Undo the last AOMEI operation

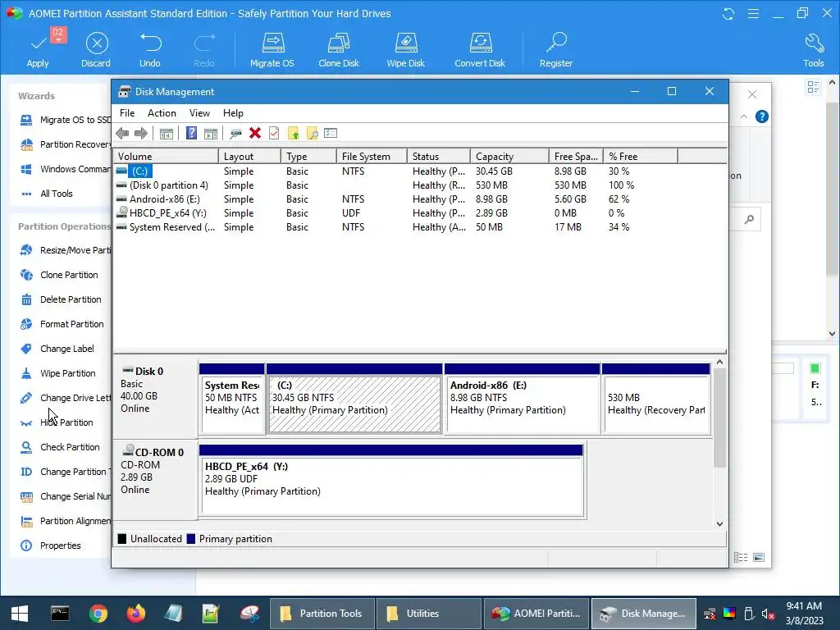150,50
